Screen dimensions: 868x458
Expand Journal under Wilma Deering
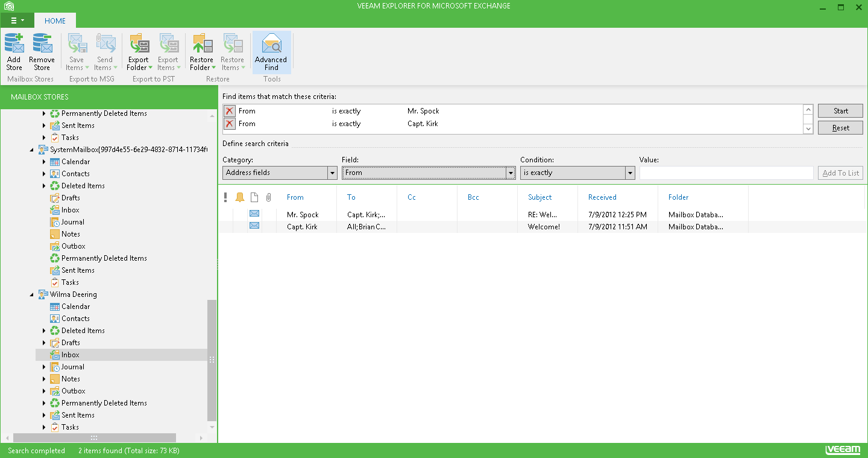(44, 367)
